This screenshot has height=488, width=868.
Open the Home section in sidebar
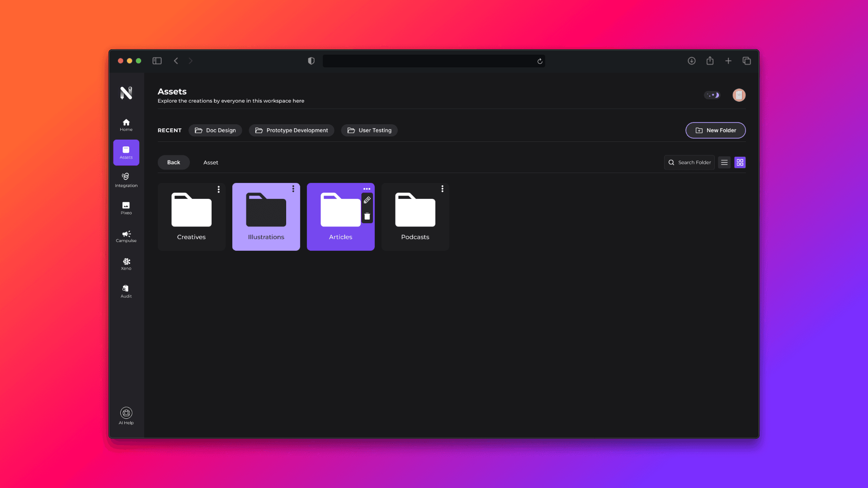click(x=126, y=125)
